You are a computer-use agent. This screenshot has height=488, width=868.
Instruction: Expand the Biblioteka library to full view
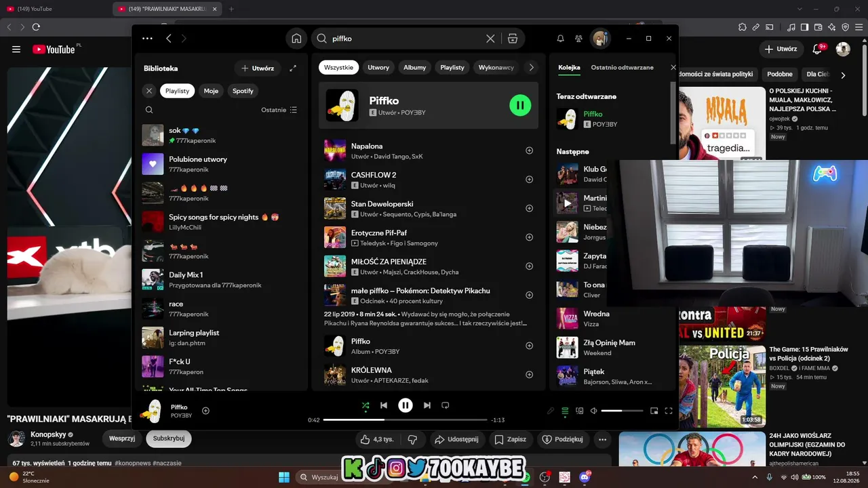(x=293, y=68)
